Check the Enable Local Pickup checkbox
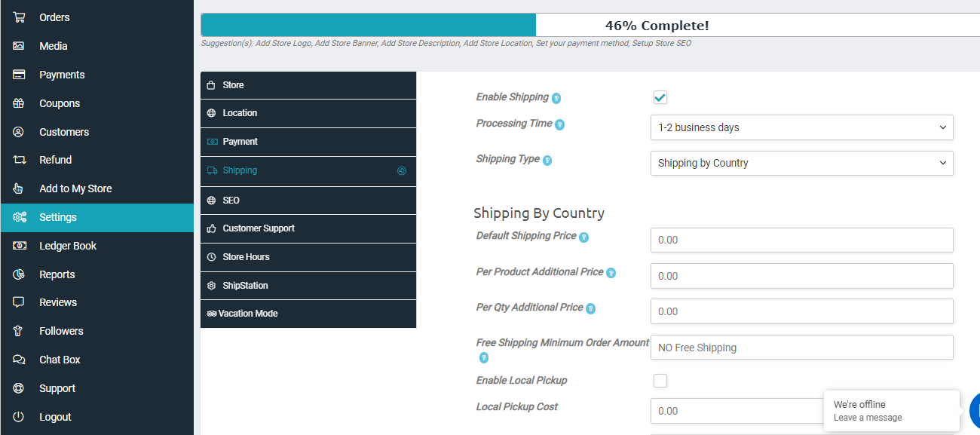Image resolution: width=980 pixels, height=435 pixels. click(660, 381)
